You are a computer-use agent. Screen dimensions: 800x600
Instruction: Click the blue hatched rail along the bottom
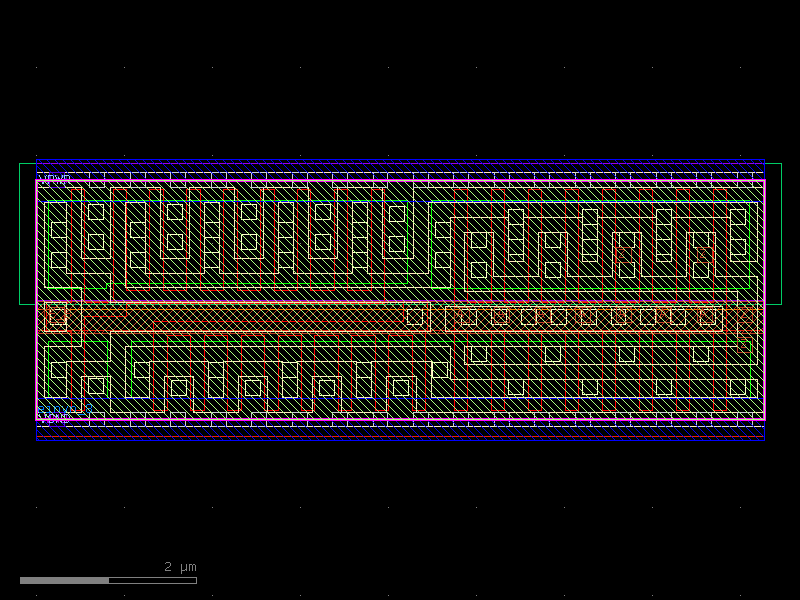tap(400, 430)
